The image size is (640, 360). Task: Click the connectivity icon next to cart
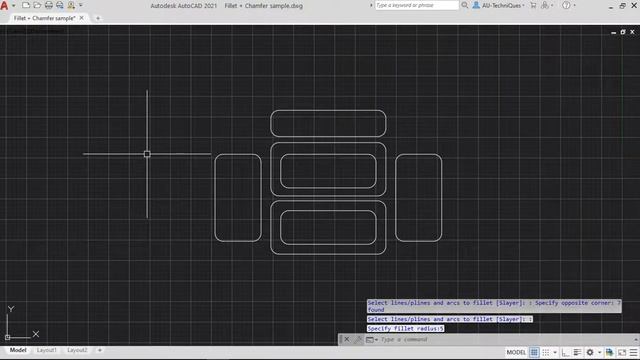point(544,5)
